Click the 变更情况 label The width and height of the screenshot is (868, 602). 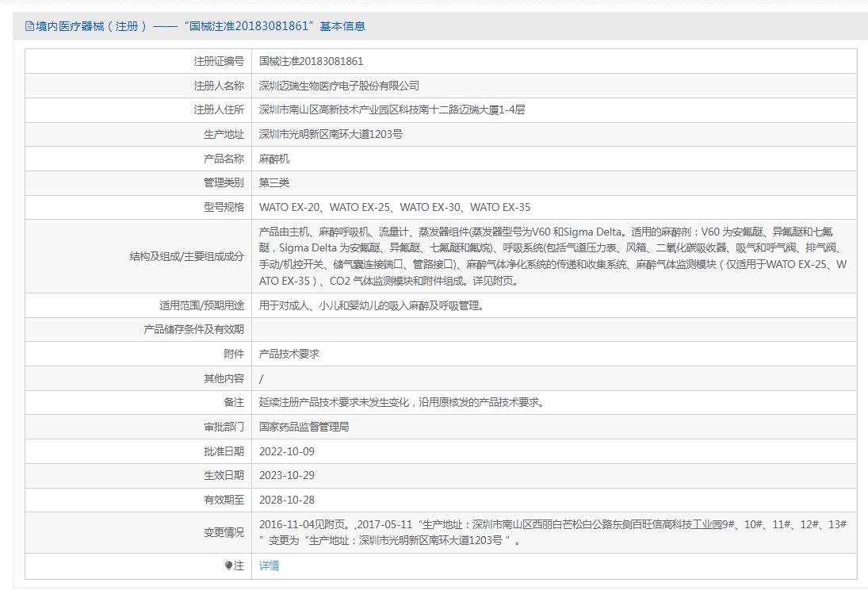[x=224, y=532]
